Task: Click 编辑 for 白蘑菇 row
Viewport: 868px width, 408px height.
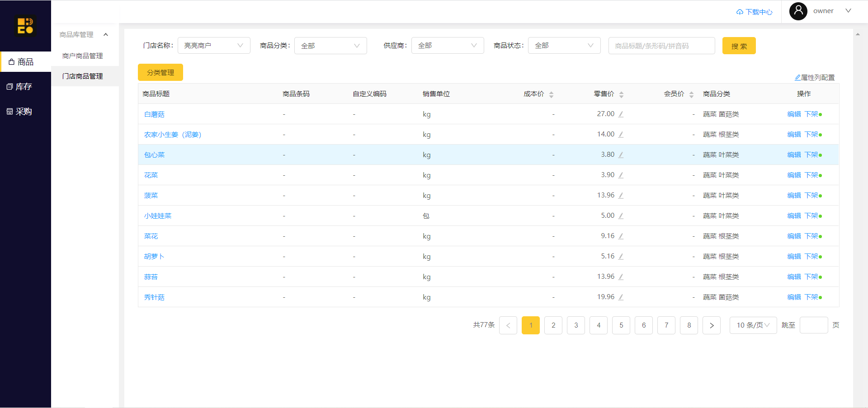Action: tap(794, 114)
